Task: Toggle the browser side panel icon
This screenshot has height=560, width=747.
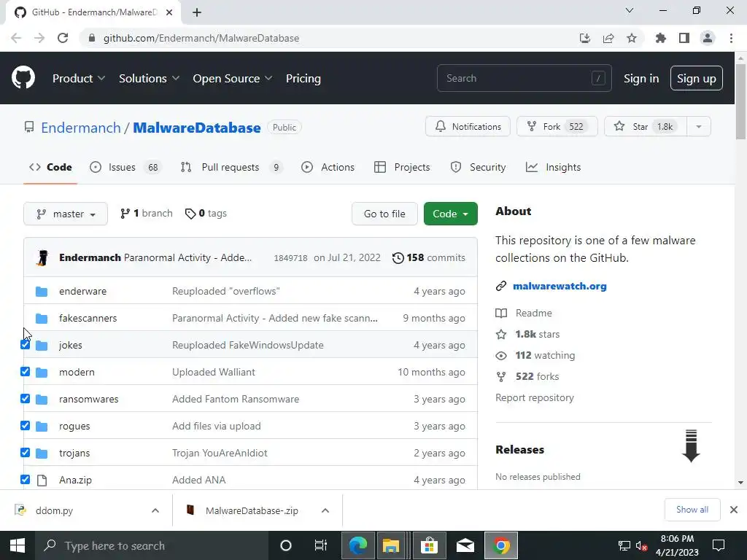Action: (684, 38)
